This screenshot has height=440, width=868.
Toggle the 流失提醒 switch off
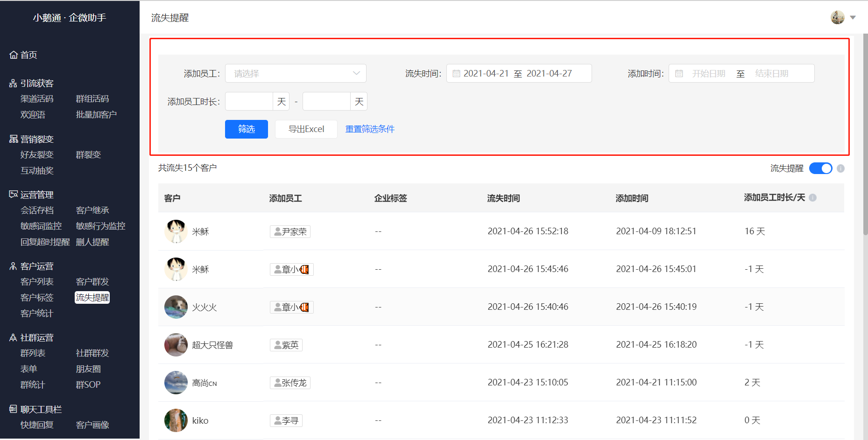[x=820, y=168]
